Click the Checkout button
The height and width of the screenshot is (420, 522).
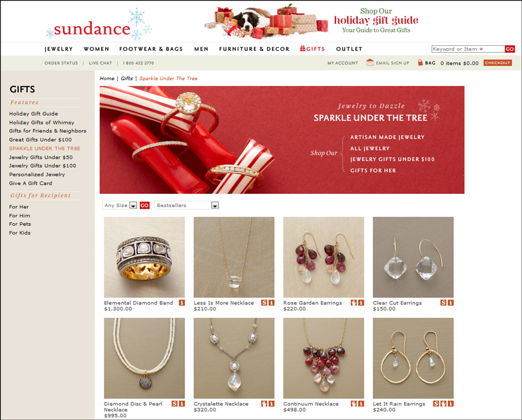[x=498, y=63]
